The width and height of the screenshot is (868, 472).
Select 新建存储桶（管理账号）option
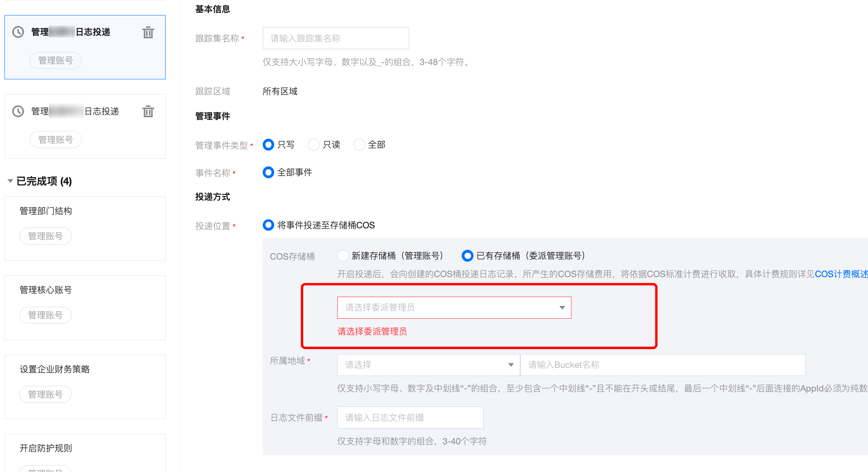click(343, 256)
